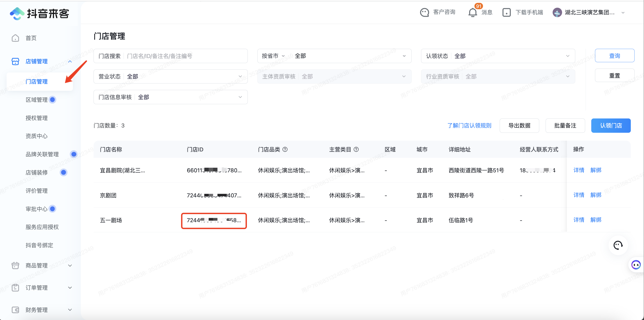
Task: Open the 了解门店认领规则 link
Action: click(469, 125)
